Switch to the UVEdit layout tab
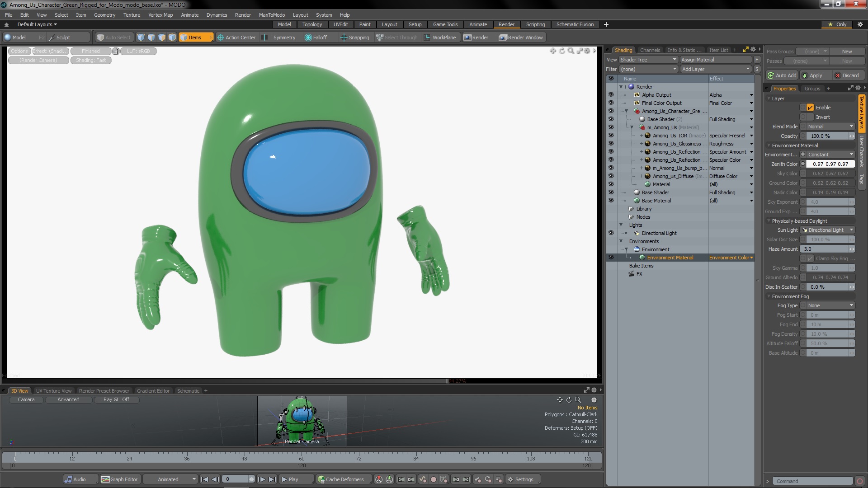The height and width of the screenshot is (488, 868). (x=340, y=24)
